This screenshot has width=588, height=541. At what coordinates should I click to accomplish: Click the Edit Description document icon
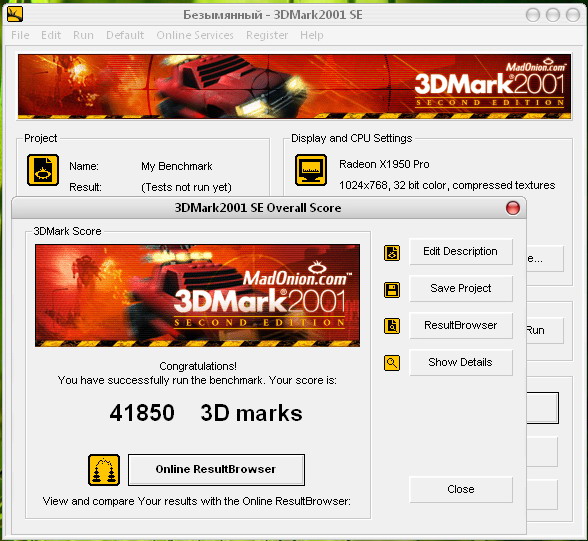(x=392, y=253)
